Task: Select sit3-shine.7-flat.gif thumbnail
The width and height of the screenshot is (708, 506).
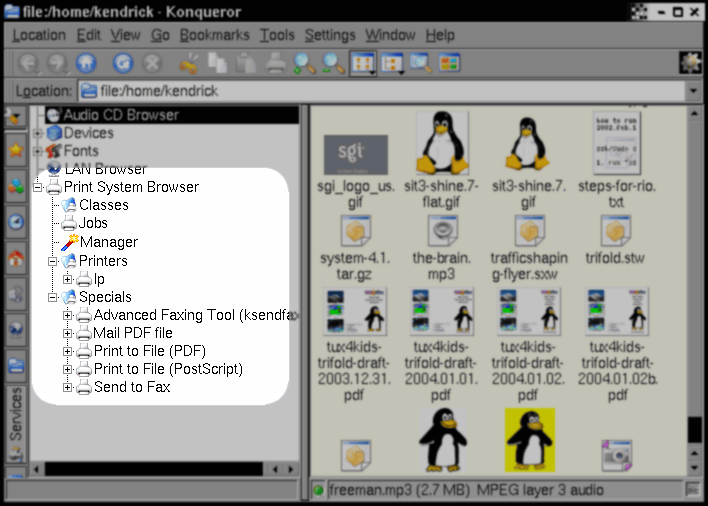Action: coord(442,143)
